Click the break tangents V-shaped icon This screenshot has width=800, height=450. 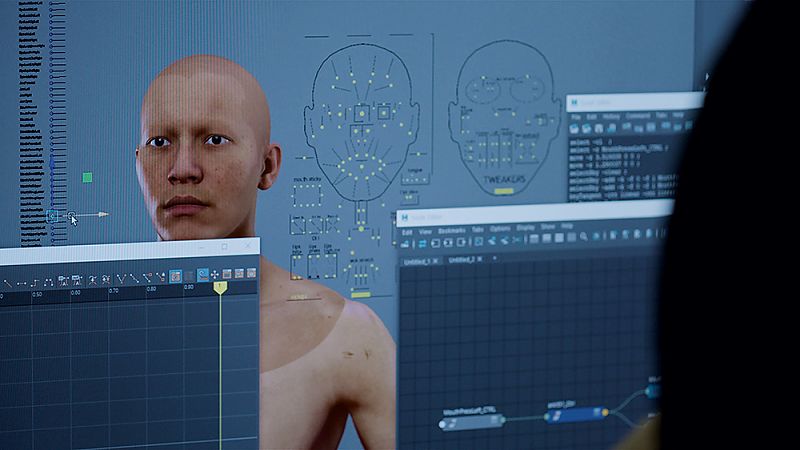[x=121, y=279]
